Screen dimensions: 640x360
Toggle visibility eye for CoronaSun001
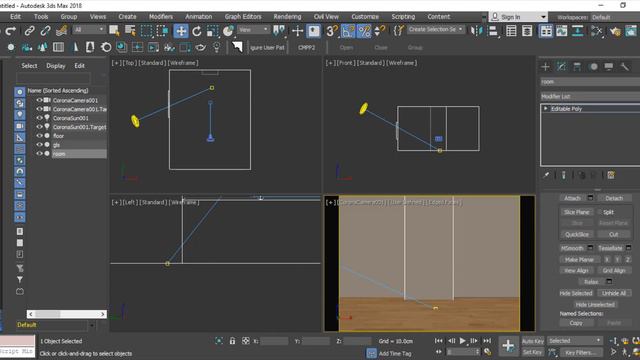(x=40, y=118)
